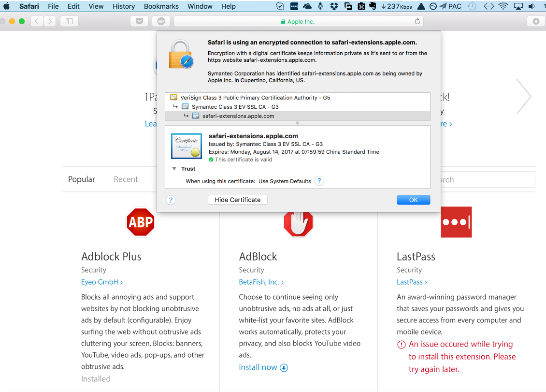Click the network speed 237 Kbps indicator

397,6
